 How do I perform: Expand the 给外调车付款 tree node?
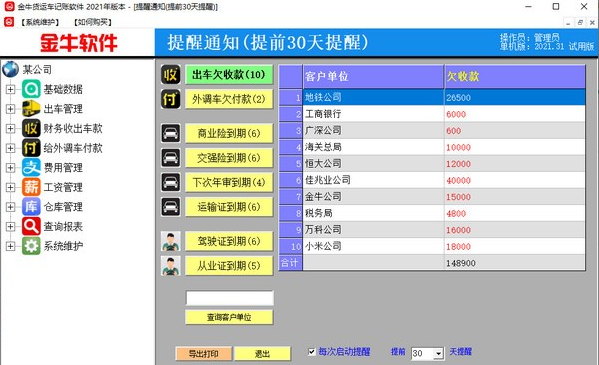point(10,148)
